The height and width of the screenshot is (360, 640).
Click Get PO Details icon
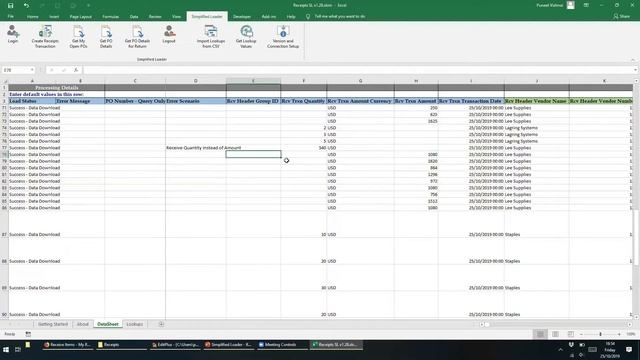[x=106, y=36]
